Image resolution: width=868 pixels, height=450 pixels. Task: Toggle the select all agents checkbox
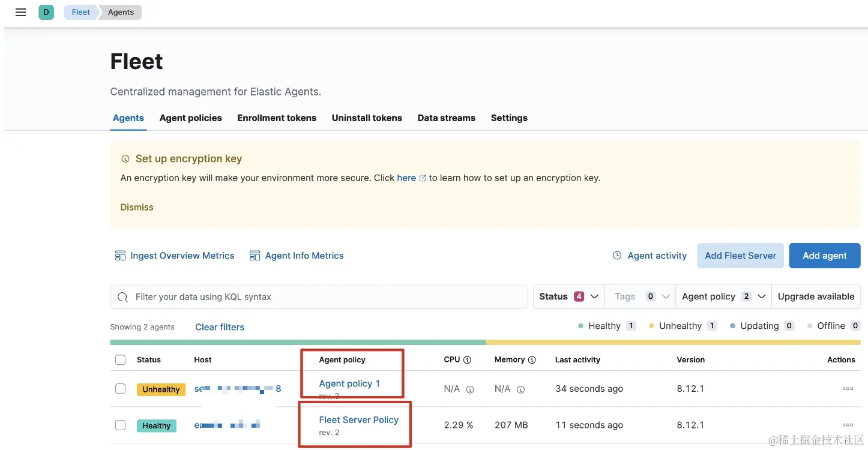click(121, 360)
